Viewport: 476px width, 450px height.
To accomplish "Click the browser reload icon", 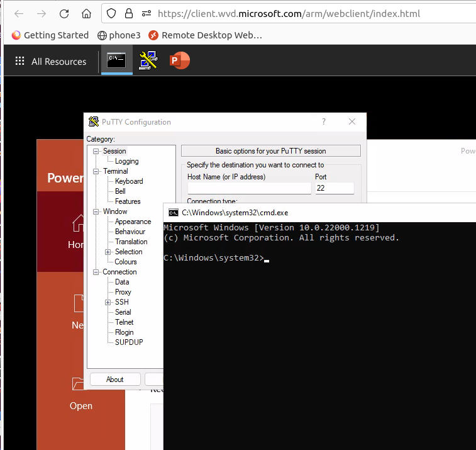I will point(64,14).
